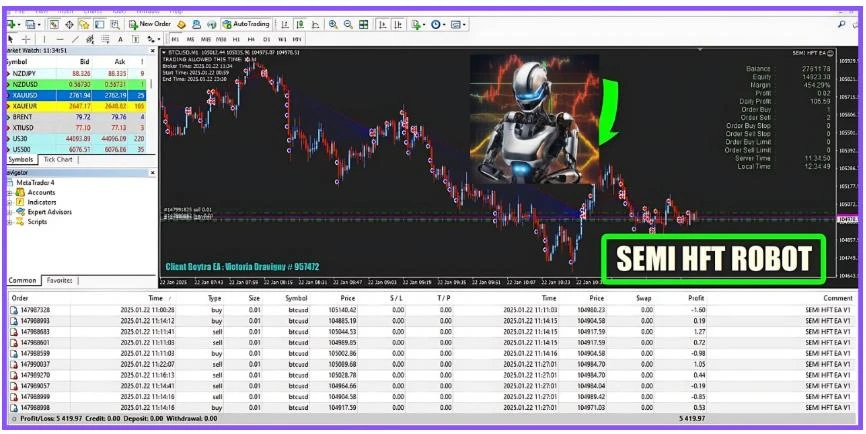This screenshot has height=434, width=866.
Task: Toggle the Market Watch toolbar icon
Action: (55, 24)
